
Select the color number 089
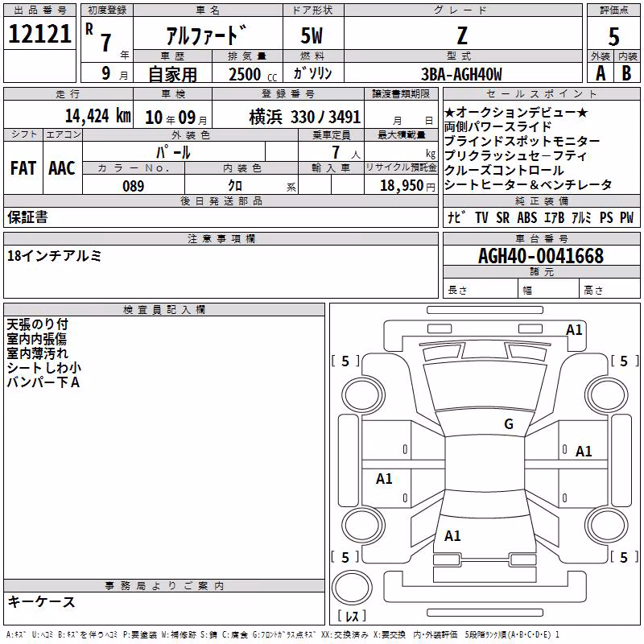coord(134,186)
